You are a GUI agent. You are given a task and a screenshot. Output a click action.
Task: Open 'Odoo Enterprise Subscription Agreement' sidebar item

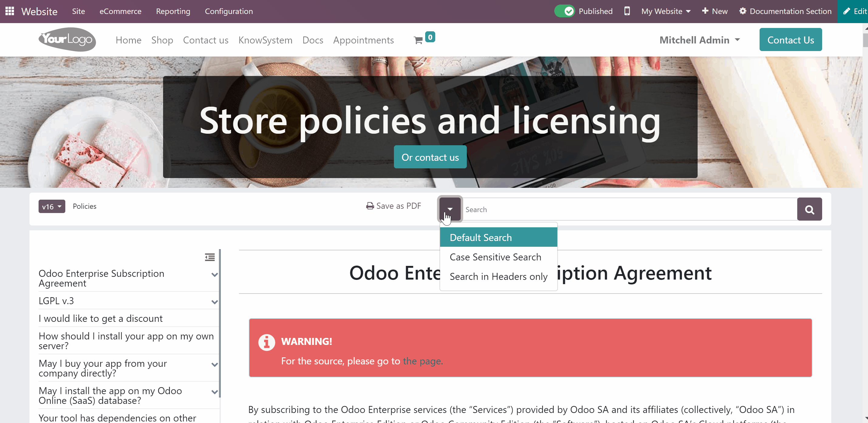point(101,278)
